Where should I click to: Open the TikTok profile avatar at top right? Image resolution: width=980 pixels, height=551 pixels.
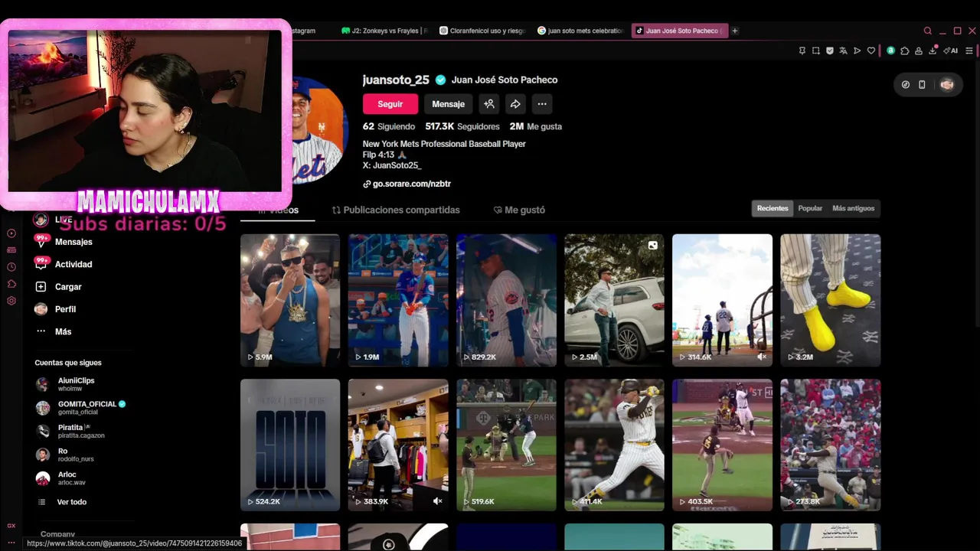(x=947, y=85)
